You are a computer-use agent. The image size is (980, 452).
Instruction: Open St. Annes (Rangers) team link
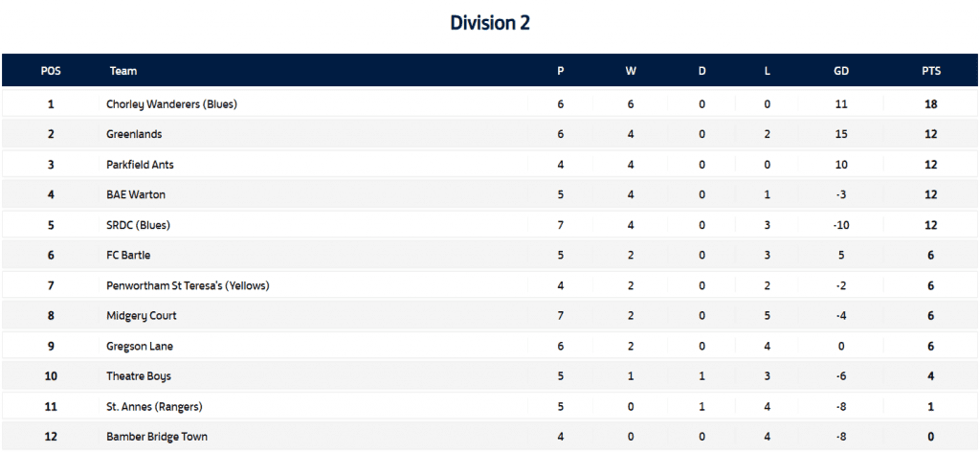(154, 406)
